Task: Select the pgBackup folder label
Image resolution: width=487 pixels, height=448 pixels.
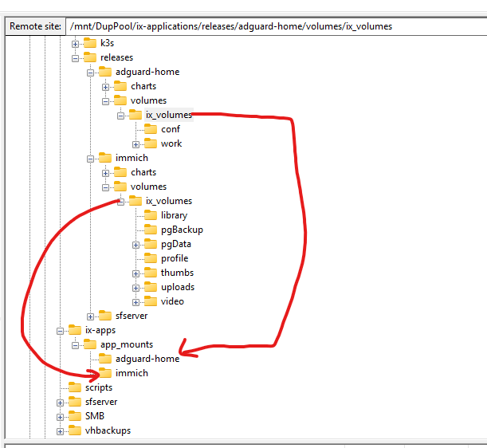Action: (x=182, y=230)
